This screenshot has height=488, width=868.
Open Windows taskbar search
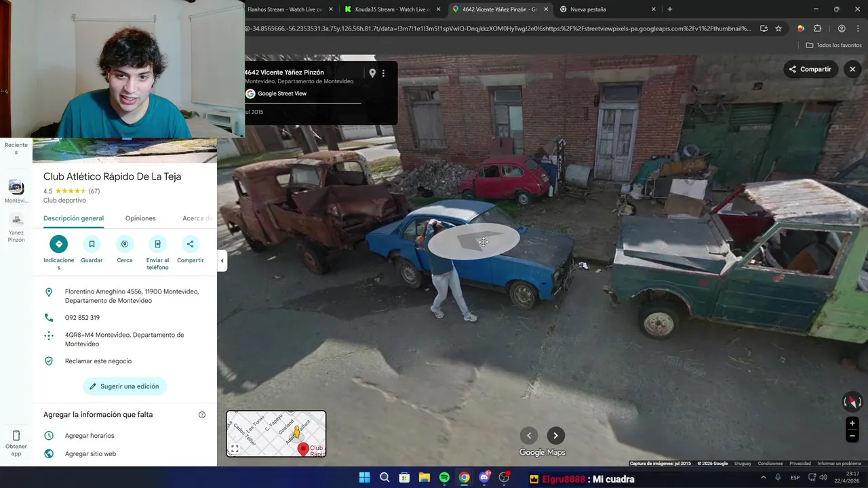tap(384, 478)
